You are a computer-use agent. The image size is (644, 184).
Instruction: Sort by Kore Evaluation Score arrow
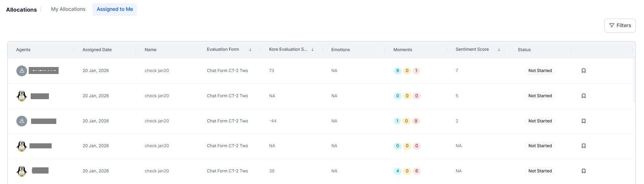(312, 50)
